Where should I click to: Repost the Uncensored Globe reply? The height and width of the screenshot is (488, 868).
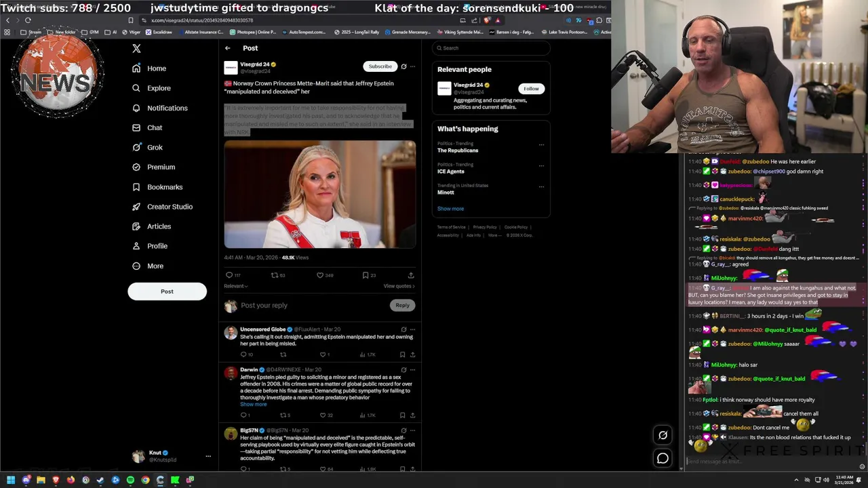pyautogui.click(x=283, y=354)
